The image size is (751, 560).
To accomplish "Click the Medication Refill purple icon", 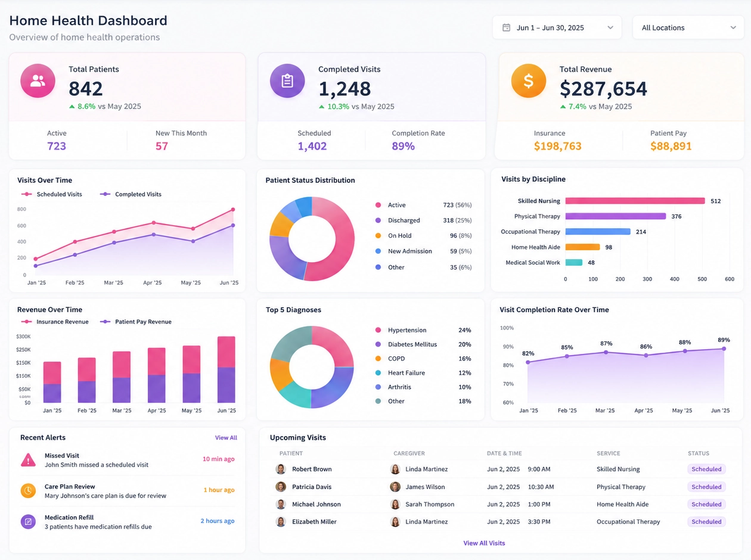I will click(x=28, y=522).
